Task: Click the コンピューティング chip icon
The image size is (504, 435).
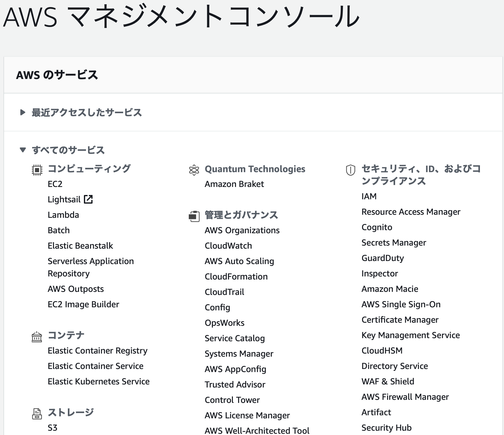Action: click(37, 169)
